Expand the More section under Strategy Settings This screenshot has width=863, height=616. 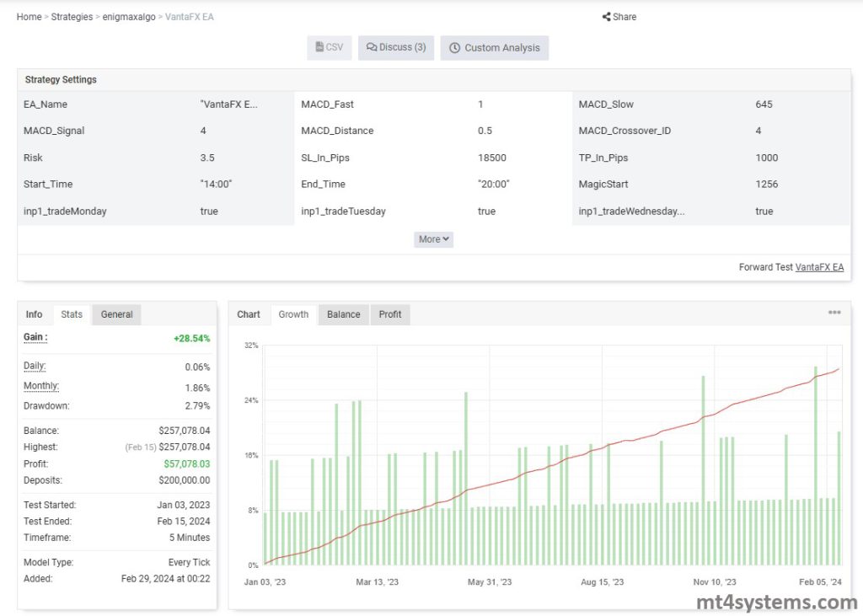click(432, 239)
